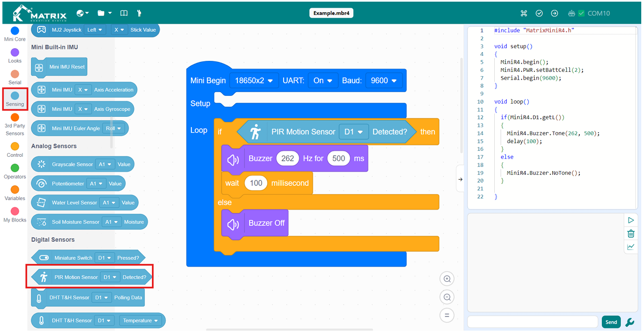The width and height of the screenshot is (644, 335).
Task: Open the Operators category
Action: (15, 172)
